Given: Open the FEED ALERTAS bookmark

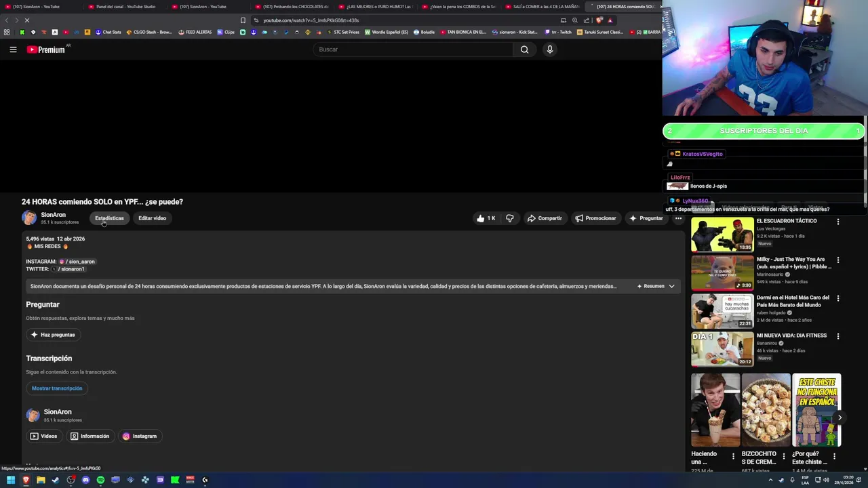Looking at the screenshot, I should (195, 32).
